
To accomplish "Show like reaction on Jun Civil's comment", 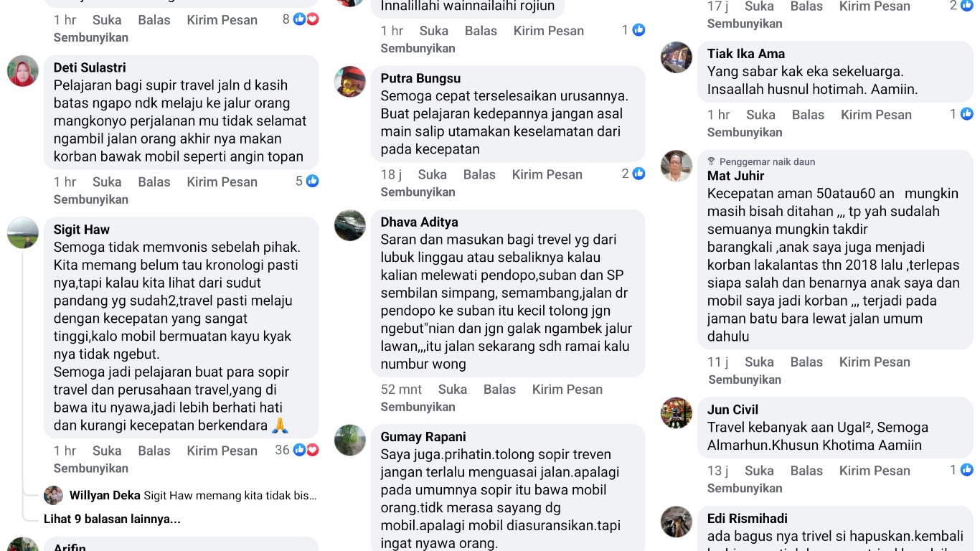I will tap(967, 470).
